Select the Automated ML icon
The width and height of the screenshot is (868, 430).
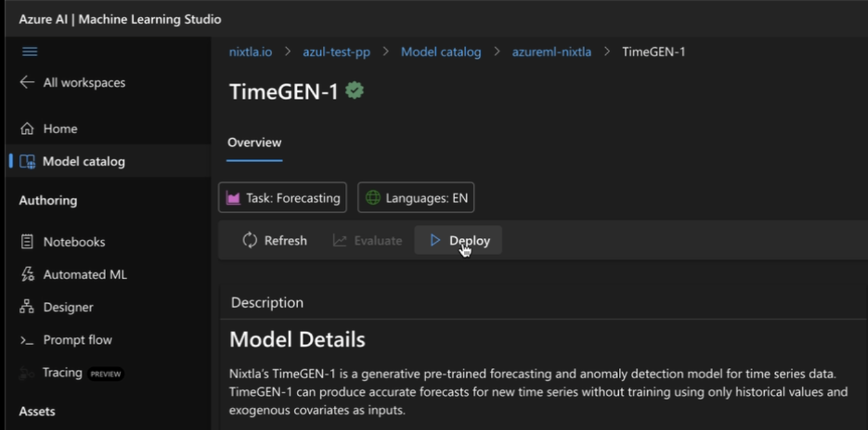tap(29, 274)
